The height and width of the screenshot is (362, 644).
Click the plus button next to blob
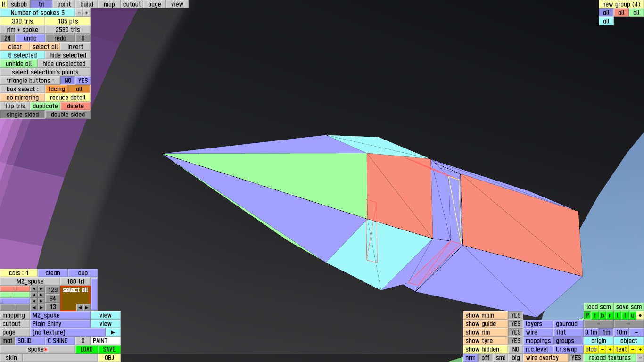[x=610, y=349]
